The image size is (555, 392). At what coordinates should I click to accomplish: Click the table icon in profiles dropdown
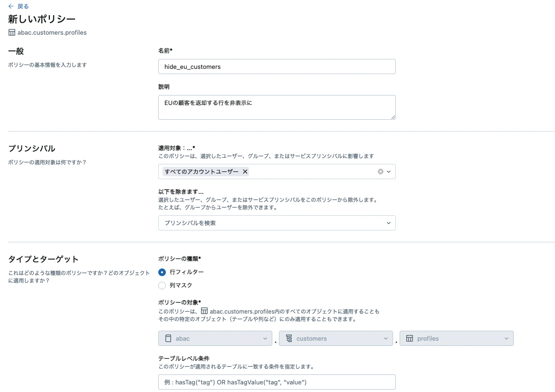pos(410,338)
